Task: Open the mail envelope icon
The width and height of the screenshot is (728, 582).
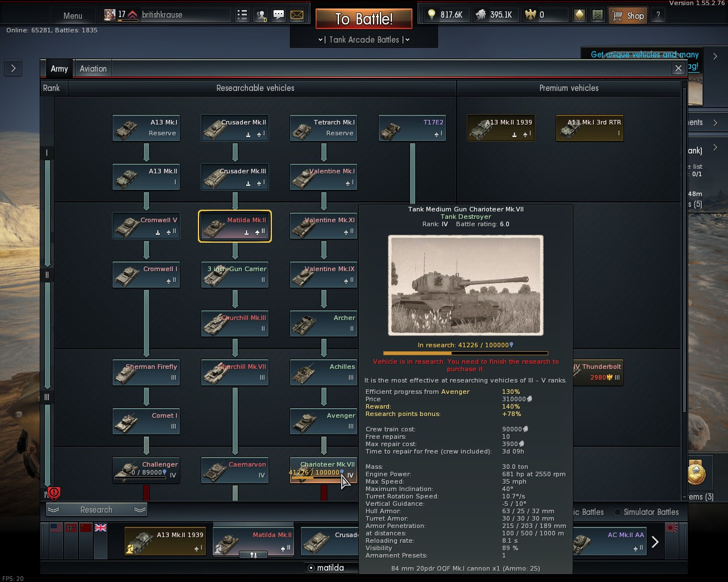Action: pos(297,15)
